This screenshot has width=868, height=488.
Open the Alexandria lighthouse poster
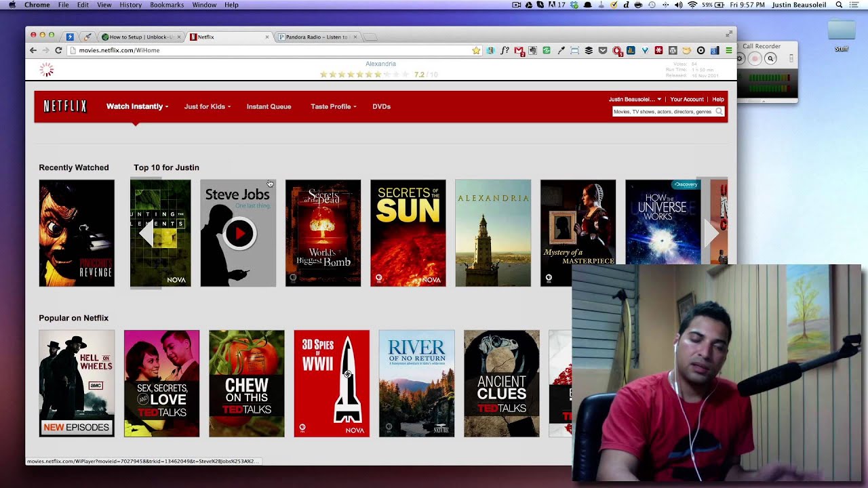pos(493,233)
